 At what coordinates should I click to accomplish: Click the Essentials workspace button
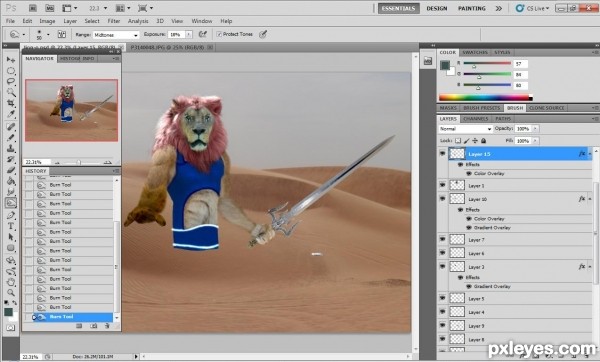pyautogui.click(x=398, y=8)
